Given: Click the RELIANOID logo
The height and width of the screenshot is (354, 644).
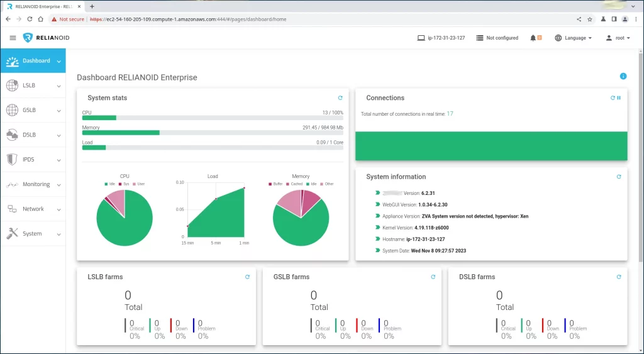Looking at the screenshot, I should pyautogui.click(x=46, y=38).
